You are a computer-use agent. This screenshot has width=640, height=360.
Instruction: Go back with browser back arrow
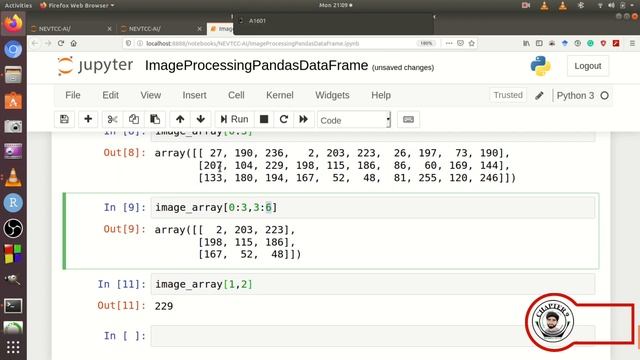[x=35, y=43]
